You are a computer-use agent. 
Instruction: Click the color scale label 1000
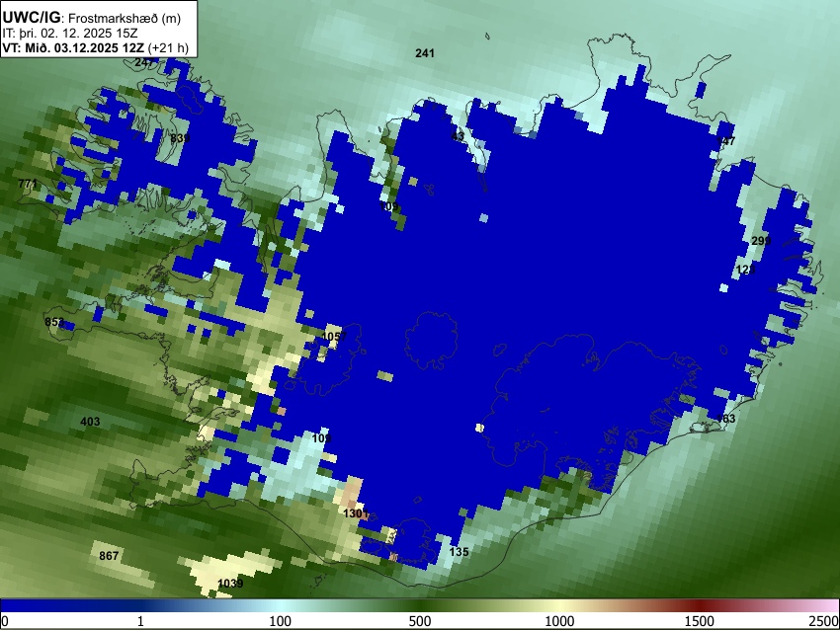pyautogui.click(x=559, y=621)
